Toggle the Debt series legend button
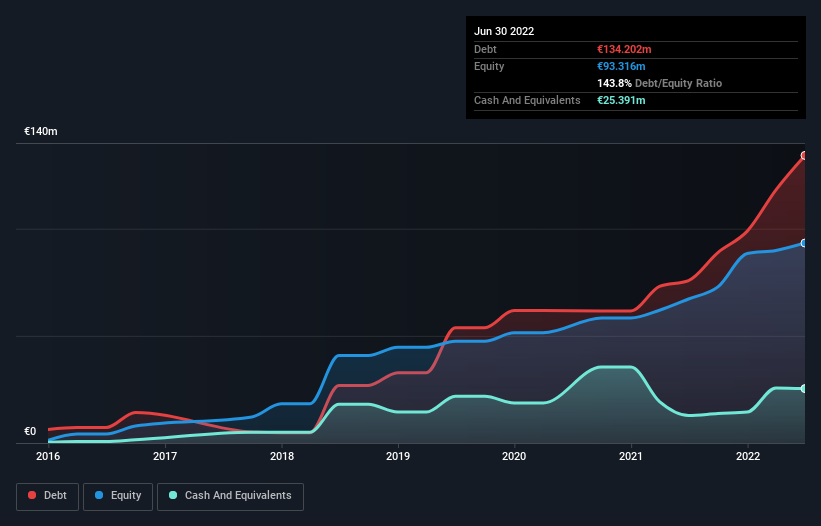 click(x=48, y=496)
